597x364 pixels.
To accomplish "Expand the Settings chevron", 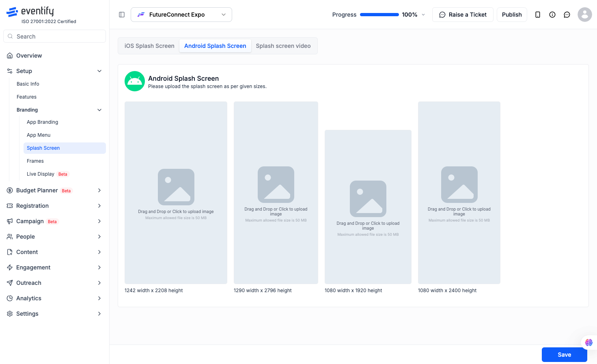I will tap(99, 314).
